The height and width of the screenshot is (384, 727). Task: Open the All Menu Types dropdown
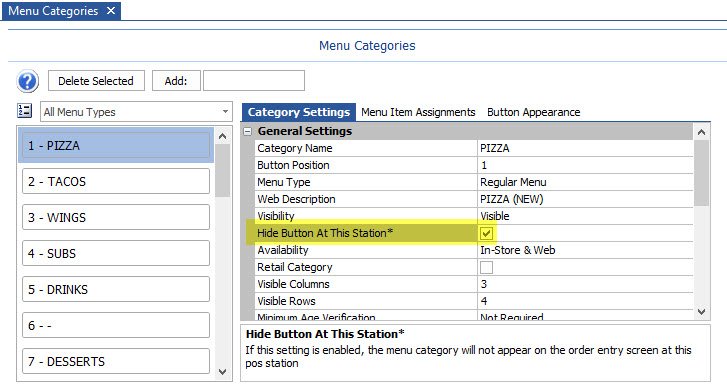[136, 112]
